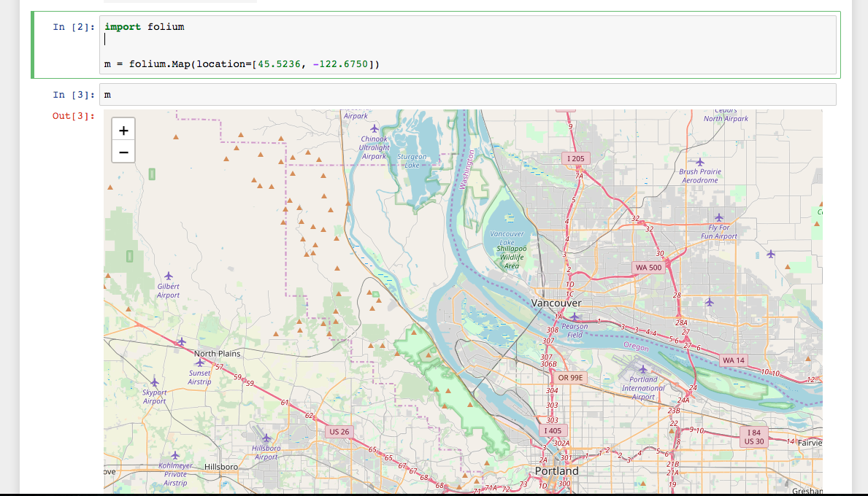Screen dimensions: 868x496
Task: Click the Vancouver city label
Action: tap(556, 303)
